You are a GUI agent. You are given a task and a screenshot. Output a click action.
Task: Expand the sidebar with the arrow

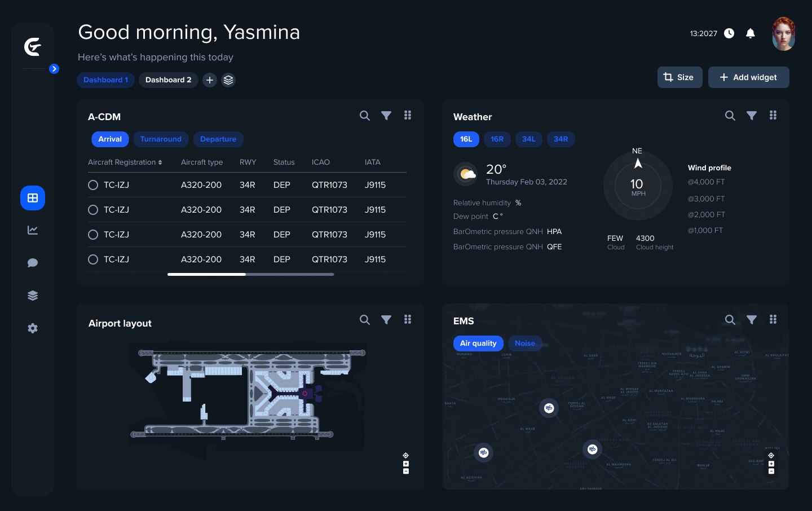click(x=54, y=69)
